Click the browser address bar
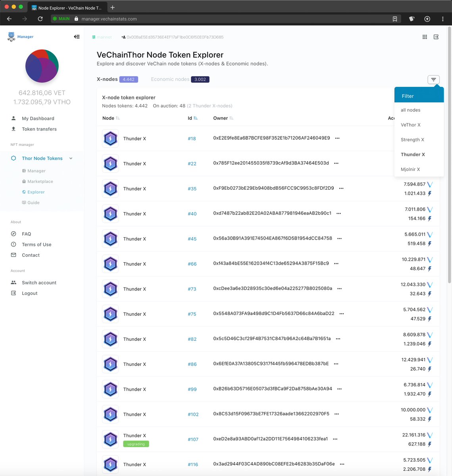This screenshot has width=452, height=476. point(225,19)
